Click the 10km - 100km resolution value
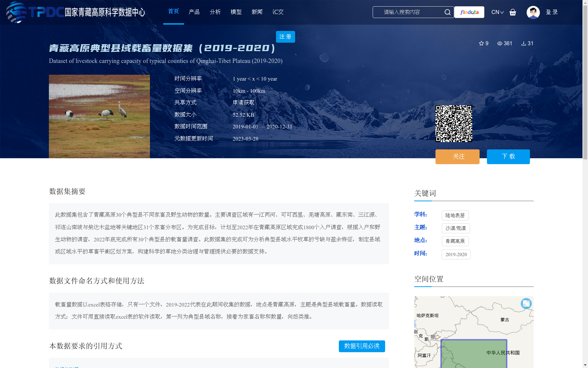Viewport: 588px width, 368px height. point(249,91)
